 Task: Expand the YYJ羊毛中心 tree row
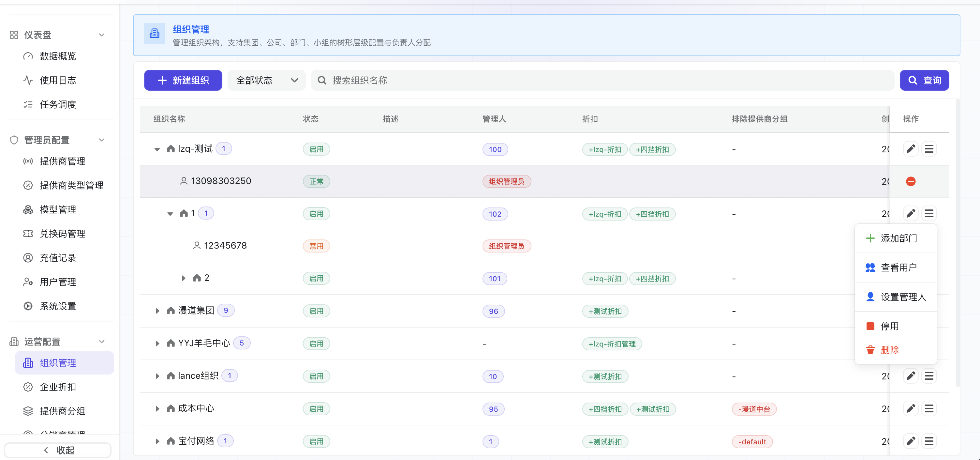(157, 344)
